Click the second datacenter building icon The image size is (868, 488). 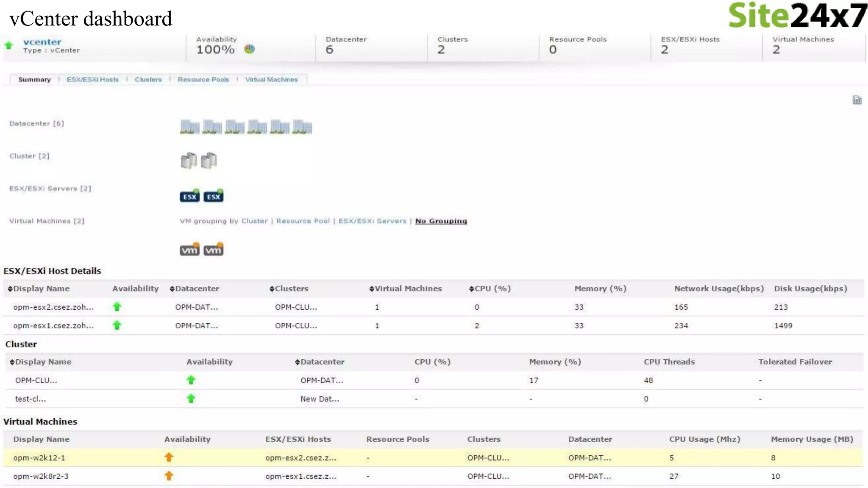click(x=212, y=127)
